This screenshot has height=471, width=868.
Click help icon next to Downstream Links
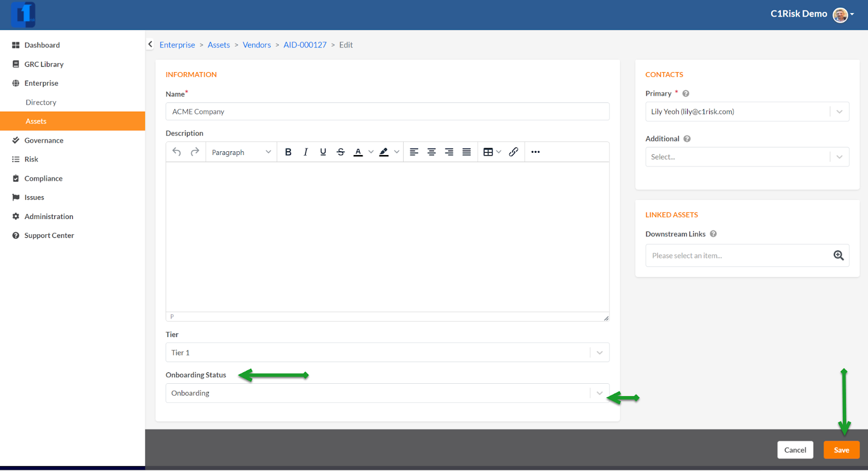click(x=713, y=234)
